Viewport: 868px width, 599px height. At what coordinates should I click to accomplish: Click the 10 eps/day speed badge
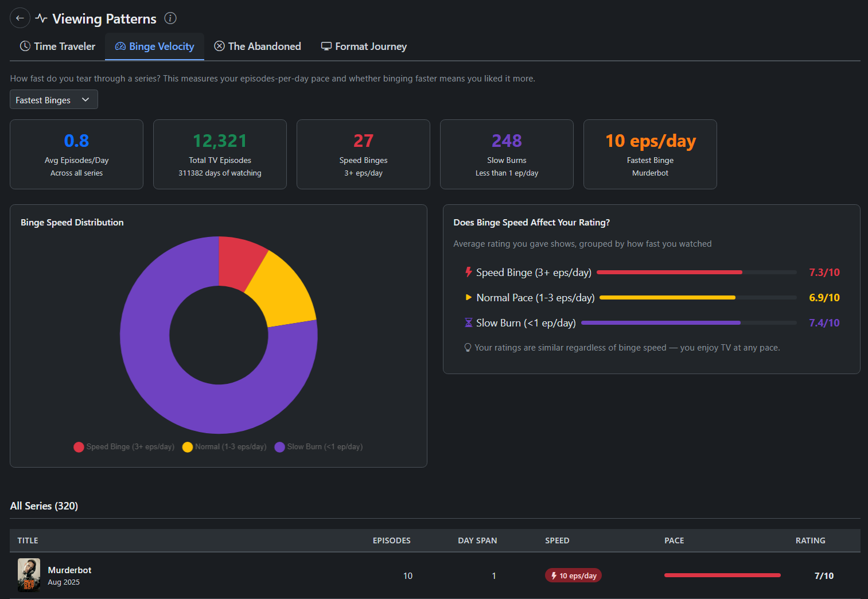pyautogui.click(x=573, y=575)
